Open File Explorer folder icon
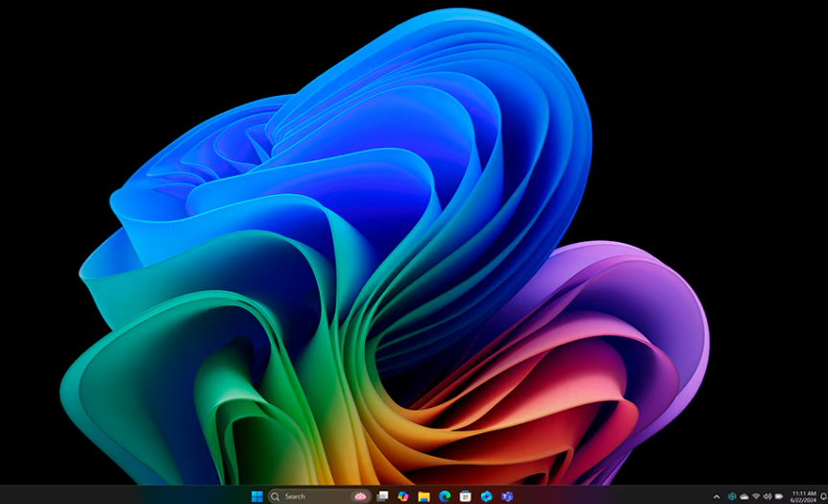The height and width of the screenshot is (504, 828). [424, 496]
